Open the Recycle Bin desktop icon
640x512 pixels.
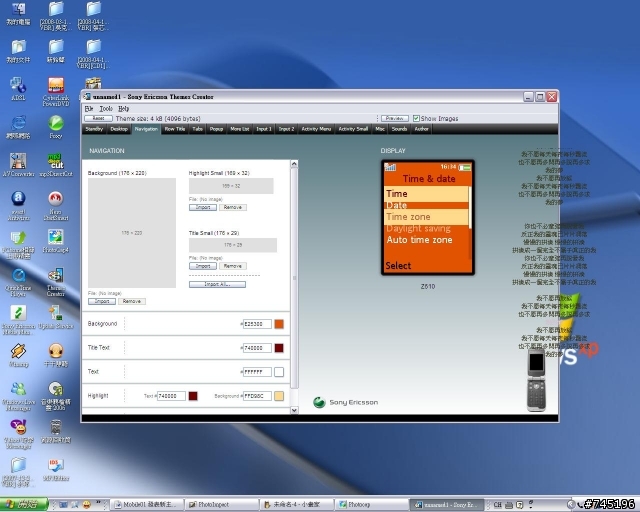(56, 432)
